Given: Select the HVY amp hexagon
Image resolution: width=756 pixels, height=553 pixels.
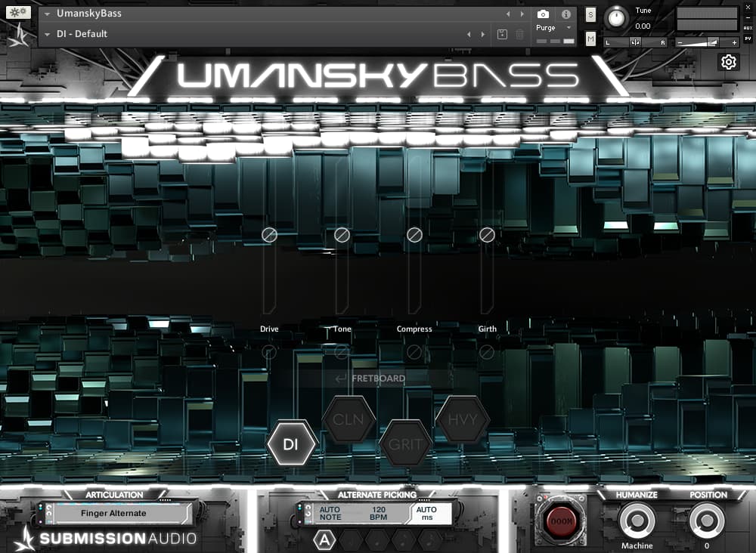Looking at the screenshot, I should [x=463, y=420].
